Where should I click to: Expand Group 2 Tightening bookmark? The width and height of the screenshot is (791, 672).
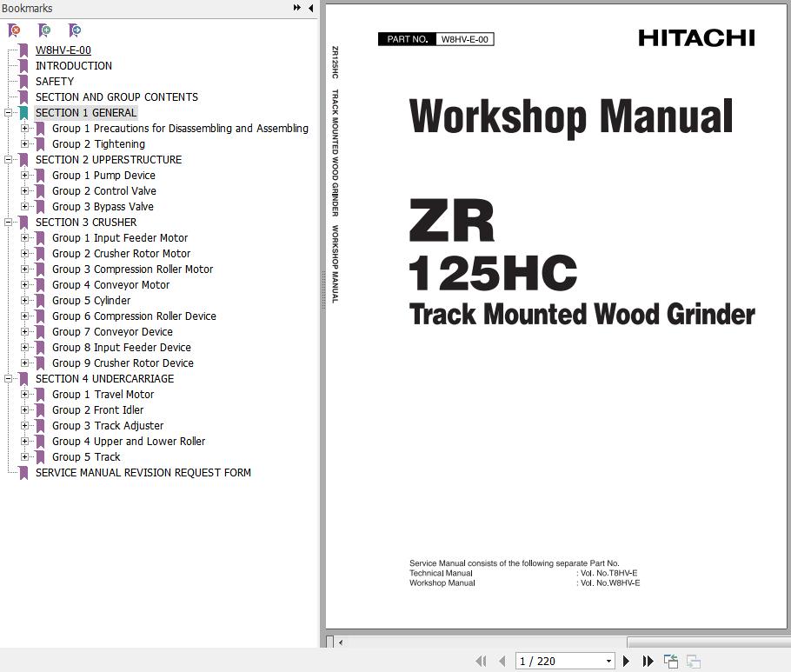point(24,143)
